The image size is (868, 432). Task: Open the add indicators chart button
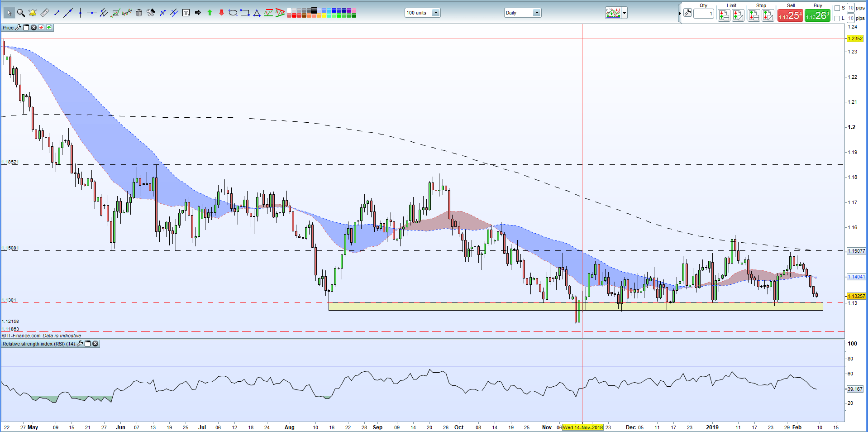pyautogui.click(x=613, y=13)
